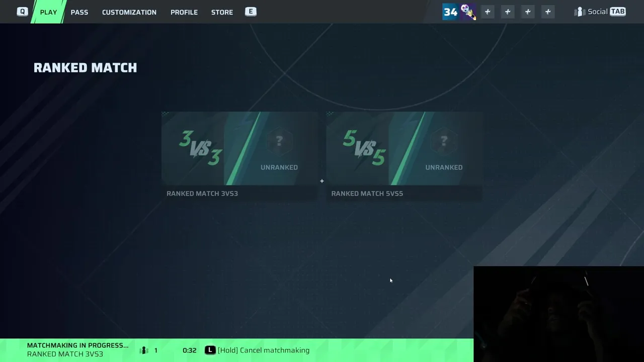Click the 5VS5 unranked question-mark badge
The height and width of the screenshot is (362, 644).
(444, 142)
